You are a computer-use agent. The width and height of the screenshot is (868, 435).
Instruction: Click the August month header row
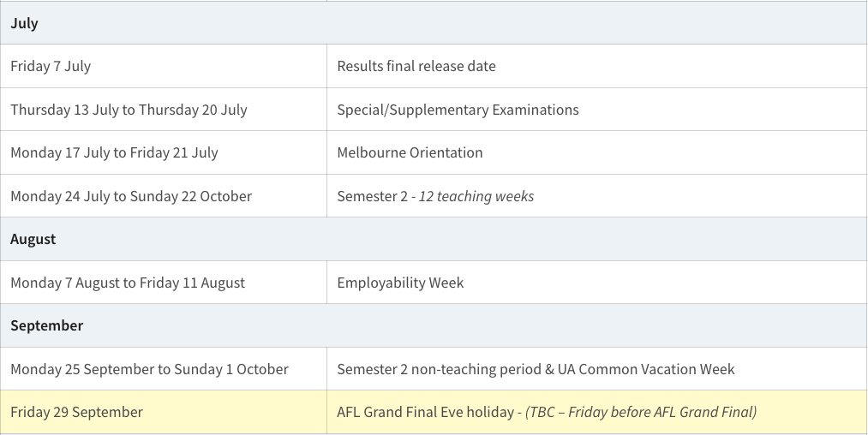pyautogui.click(x=33, y=239)
